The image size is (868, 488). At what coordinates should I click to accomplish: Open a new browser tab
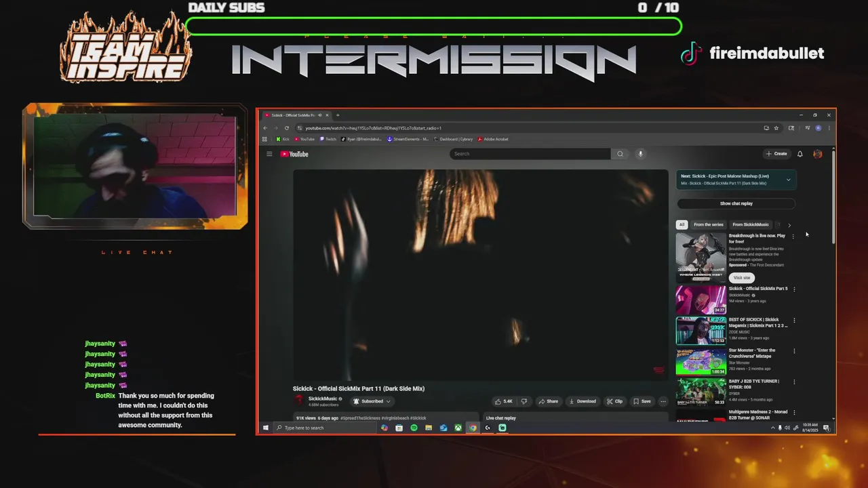coord(338,115)
